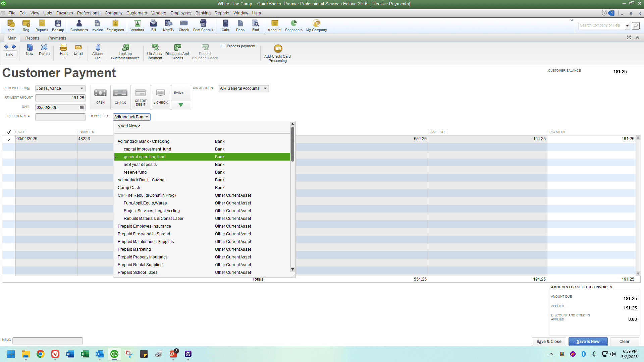This screenshot has height=362, width=644.
Task: Select e-CHECK payment method
Action: 161,97
